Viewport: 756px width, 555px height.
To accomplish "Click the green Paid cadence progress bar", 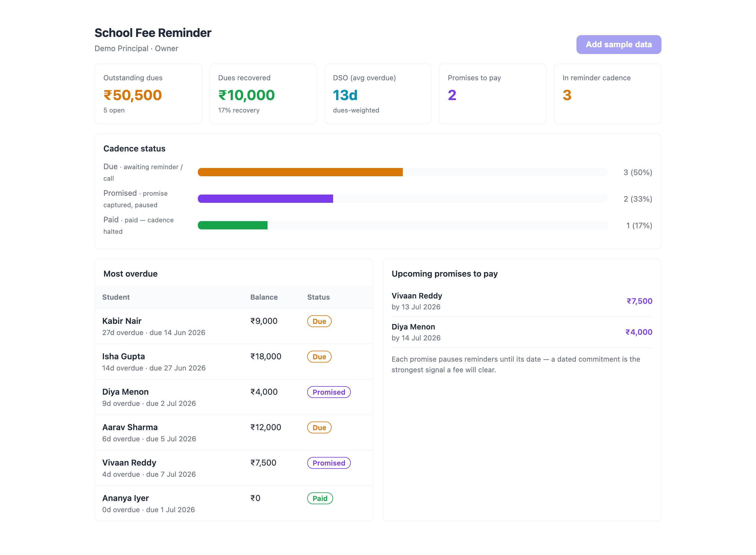I will tap(232, 225).
